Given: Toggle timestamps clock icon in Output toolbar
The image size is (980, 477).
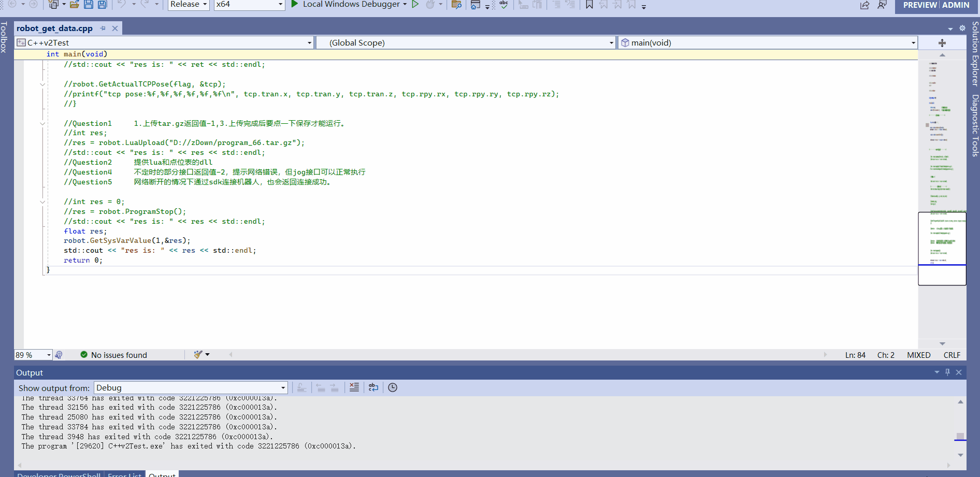Looking at the screenshot, I should [393, 387].
